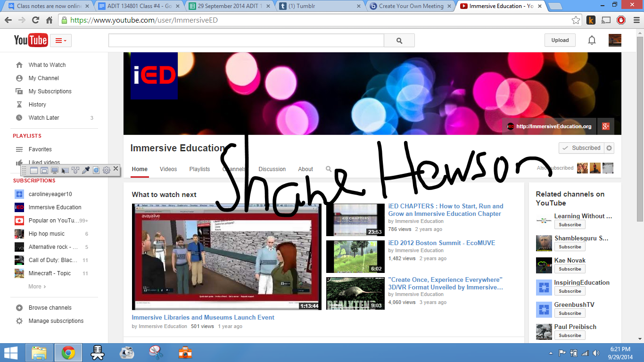Open File Explorer from taskbar
The height and width of the screenshot is (362, 644).
(x=40, y=353)
